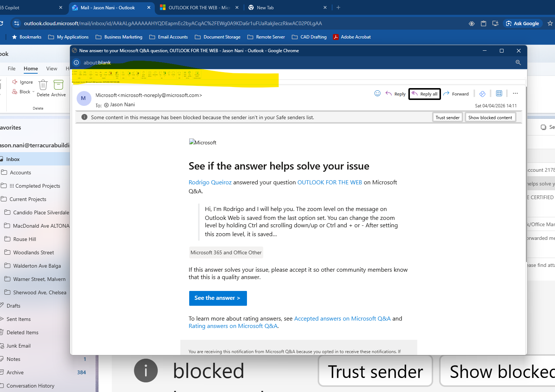Image resolution: width=555 pixels, height=392 pixels.
Task: Open the Remote Server bookmarks folder
Action: [266, 37]
